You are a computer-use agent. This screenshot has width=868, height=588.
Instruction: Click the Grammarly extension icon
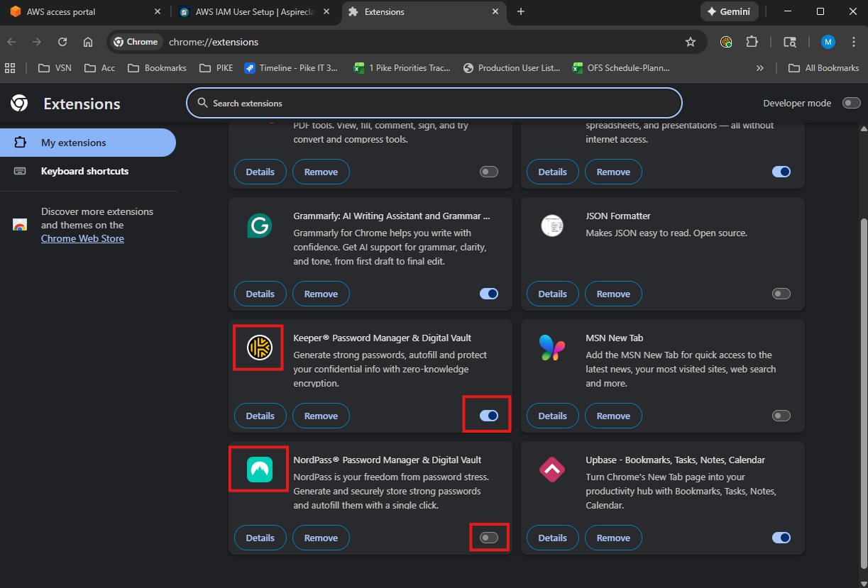click(x=259, y=226)
